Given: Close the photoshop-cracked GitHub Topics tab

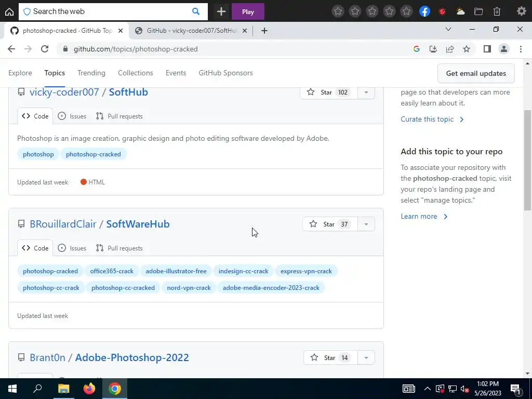Looking at the screenshot, I should coord(120,31).
